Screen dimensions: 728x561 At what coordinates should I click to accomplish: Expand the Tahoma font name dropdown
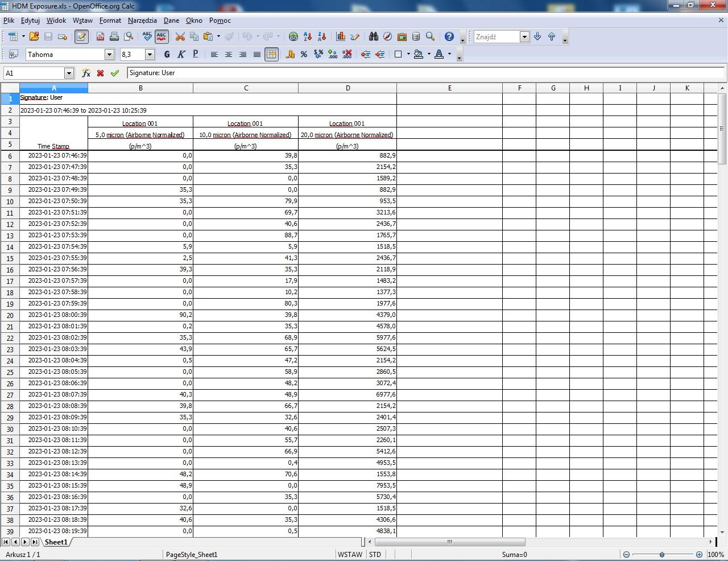pos(109,55)
